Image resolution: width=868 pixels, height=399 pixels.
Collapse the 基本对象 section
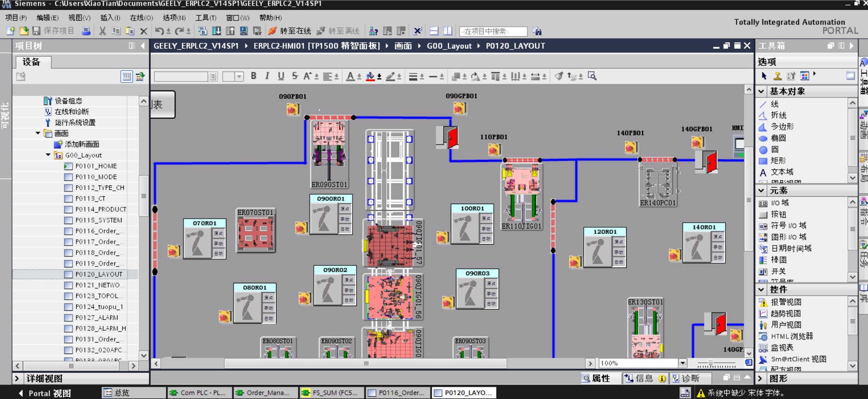tap(761, 91)
